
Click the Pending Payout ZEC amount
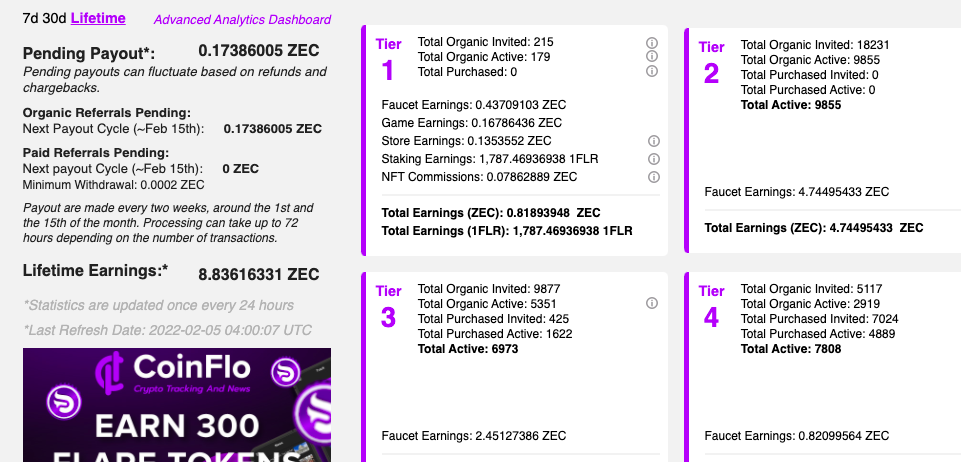click(x=259, y=51)
